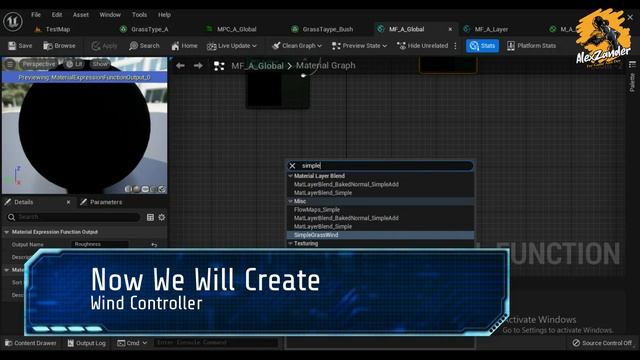Click the Apply toolbar button

click(x=104, y=46)
